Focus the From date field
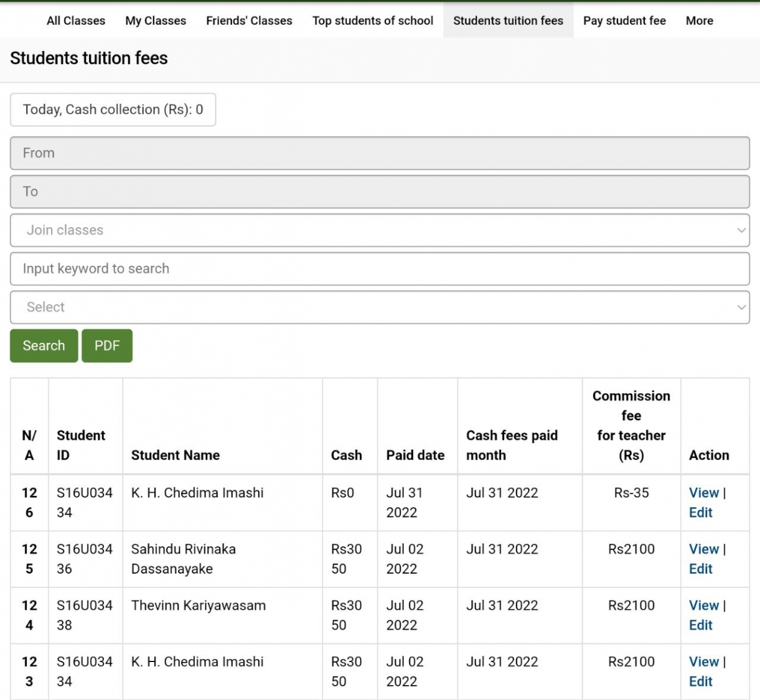 (380, 153)
